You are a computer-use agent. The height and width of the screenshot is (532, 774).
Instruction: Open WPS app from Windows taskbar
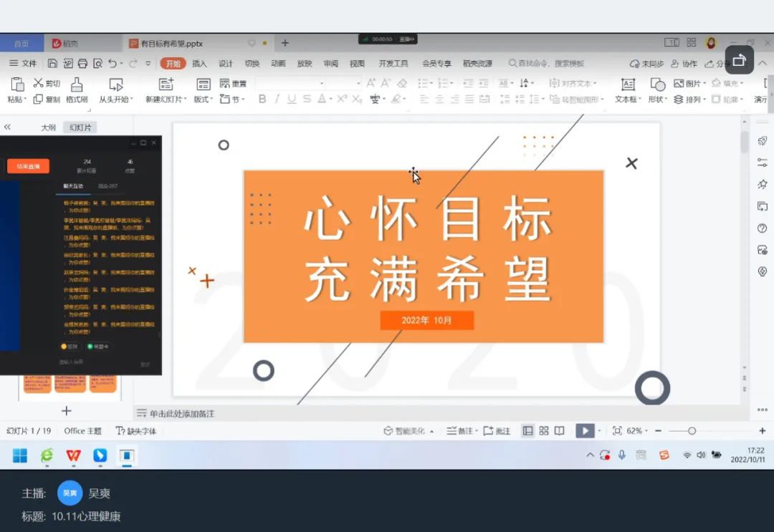[x=73, y=455]
